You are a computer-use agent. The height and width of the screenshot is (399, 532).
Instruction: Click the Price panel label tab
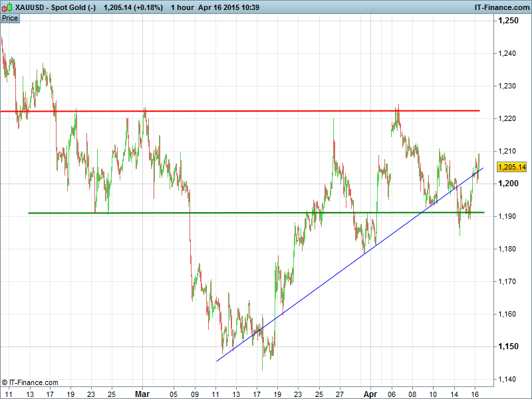pyautogui.click(x=10, y=18)
